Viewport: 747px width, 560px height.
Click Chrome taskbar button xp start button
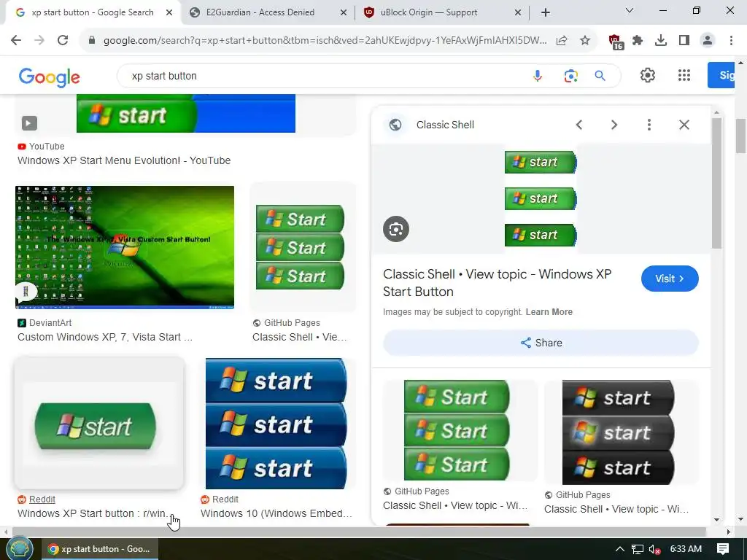tap(99, 549)
